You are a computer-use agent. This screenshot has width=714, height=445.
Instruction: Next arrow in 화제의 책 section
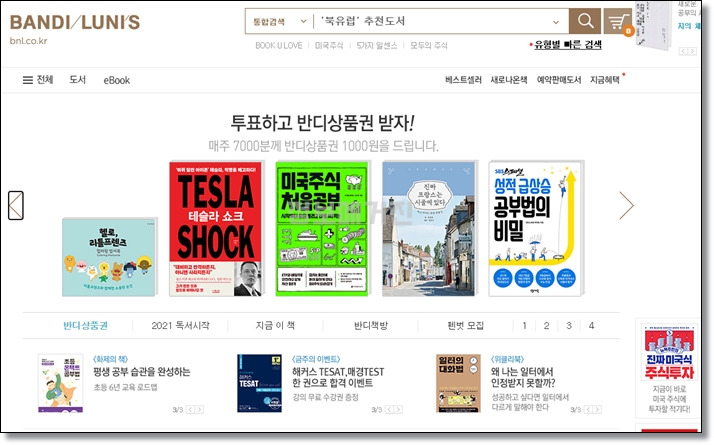point(199,409)
